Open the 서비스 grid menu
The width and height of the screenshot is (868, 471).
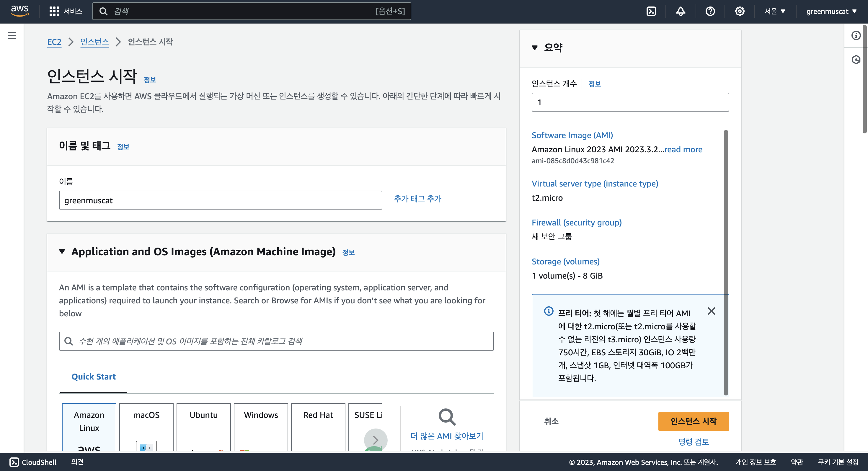66,11
